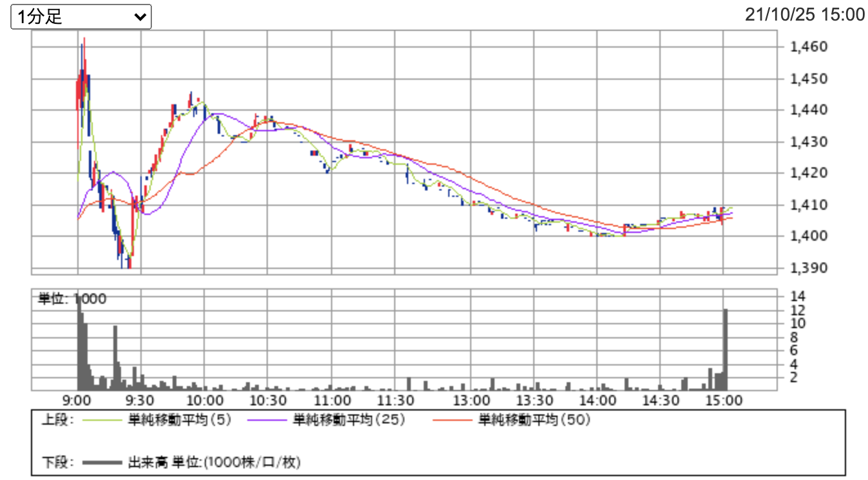
Task: Click the 8 volume axis label
Action: point(793,337)
